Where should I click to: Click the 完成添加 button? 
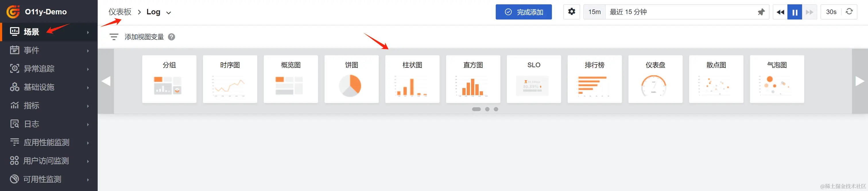click(524, 12)
